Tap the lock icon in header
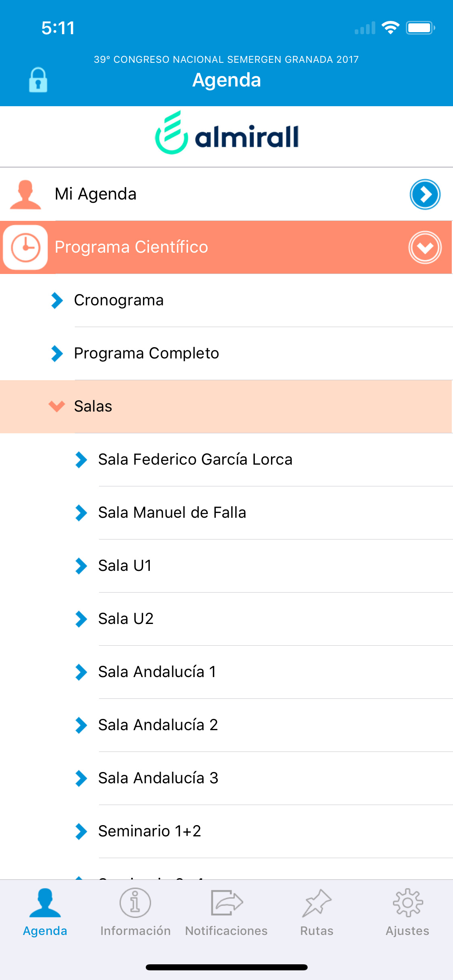 point(38,80)
